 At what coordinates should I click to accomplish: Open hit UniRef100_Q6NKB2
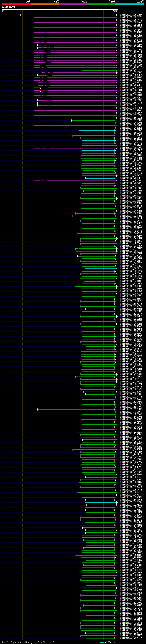[x=131, y=168]
